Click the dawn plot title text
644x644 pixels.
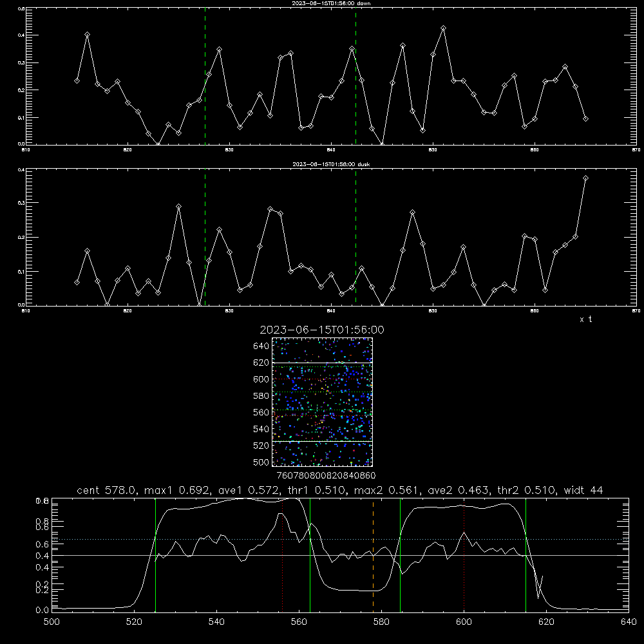pyautogui.click(x=331, y=3)
